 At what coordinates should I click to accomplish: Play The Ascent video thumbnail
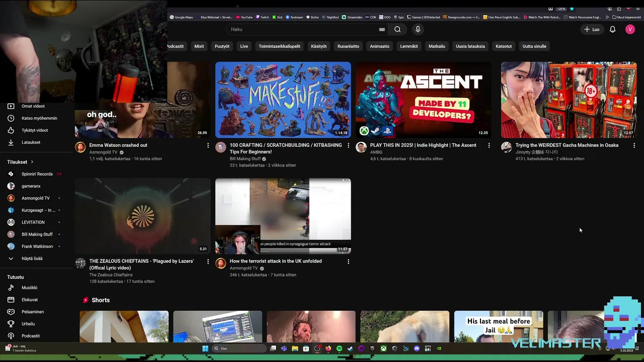point(423,100)
